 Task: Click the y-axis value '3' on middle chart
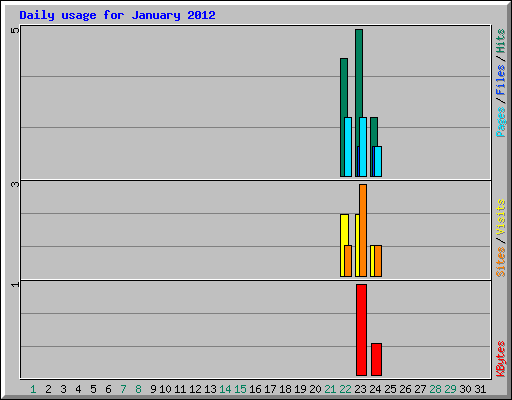click(x=15, y=184)
